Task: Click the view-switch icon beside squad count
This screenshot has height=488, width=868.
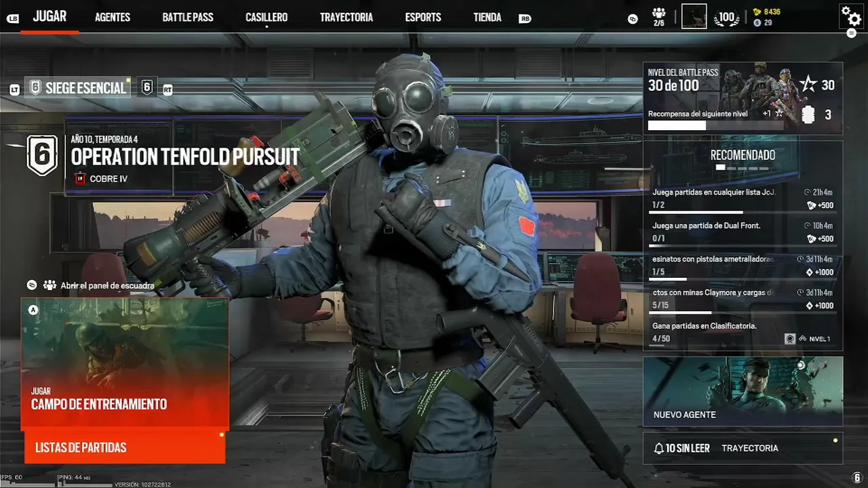Action: pyautogui.click(x=633, y=19)
